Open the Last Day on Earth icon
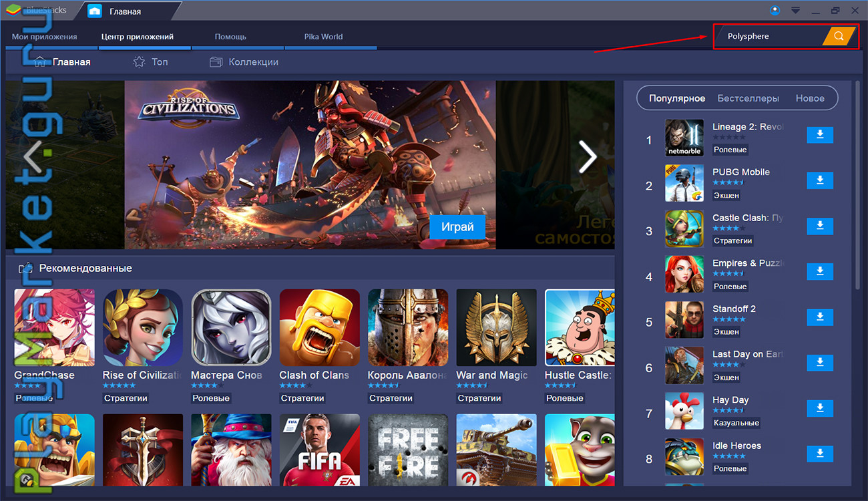The height and width of the screenshot is (501, 868). [x=684, y=365]
